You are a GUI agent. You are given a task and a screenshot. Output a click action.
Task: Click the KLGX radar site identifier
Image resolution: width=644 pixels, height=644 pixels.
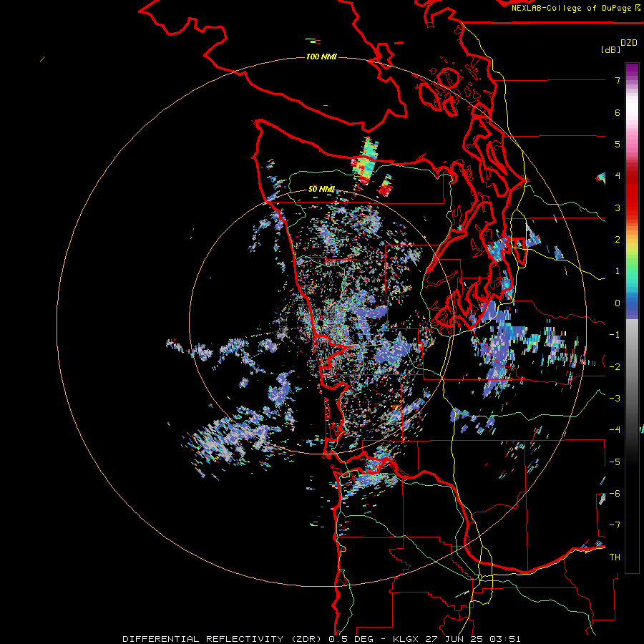point(406,639)
